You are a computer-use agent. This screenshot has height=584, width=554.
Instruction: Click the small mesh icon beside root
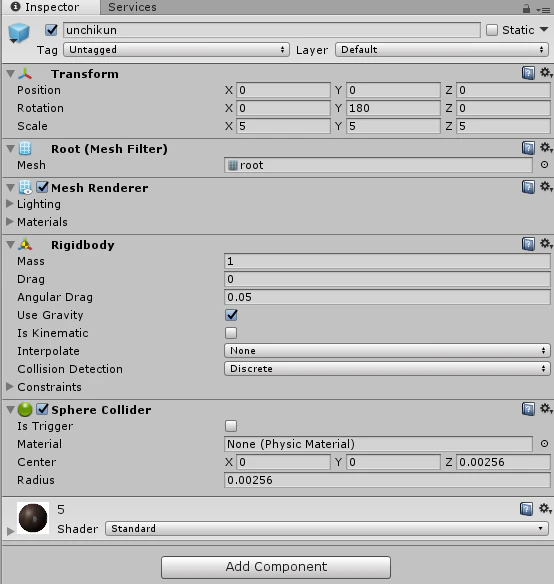click(x=232, y=165)
